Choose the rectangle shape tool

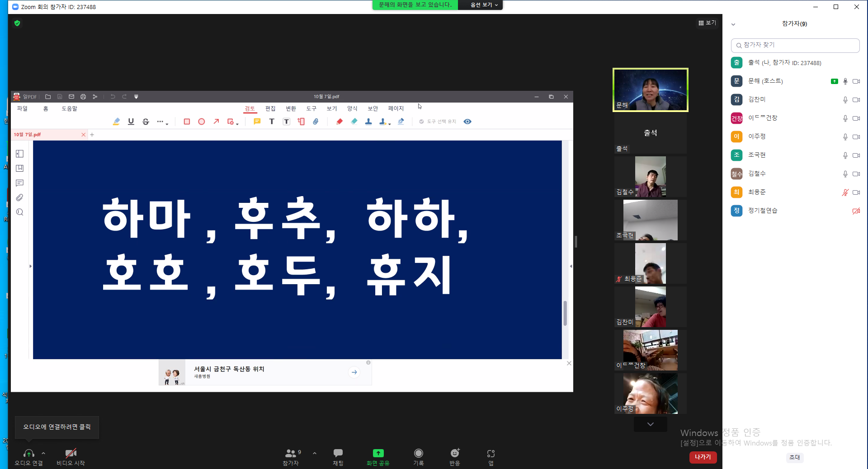coord(187,122)
